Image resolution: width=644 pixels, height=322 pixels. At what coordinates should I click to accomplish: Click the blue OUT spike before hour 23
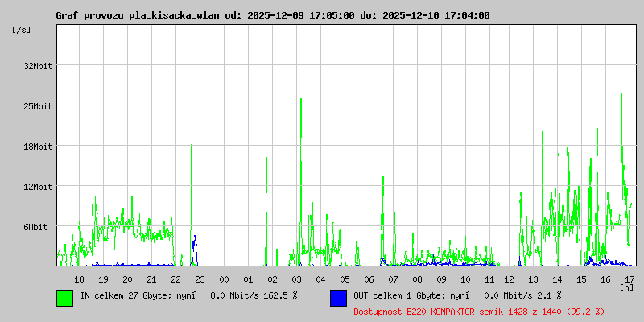[x=195, y=250]
